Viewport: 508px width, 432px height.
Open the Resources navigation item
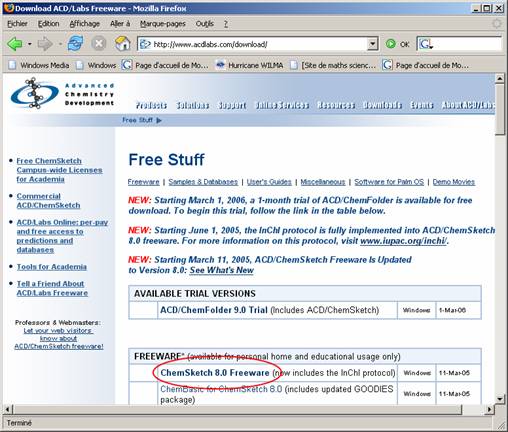coord(336,105)
